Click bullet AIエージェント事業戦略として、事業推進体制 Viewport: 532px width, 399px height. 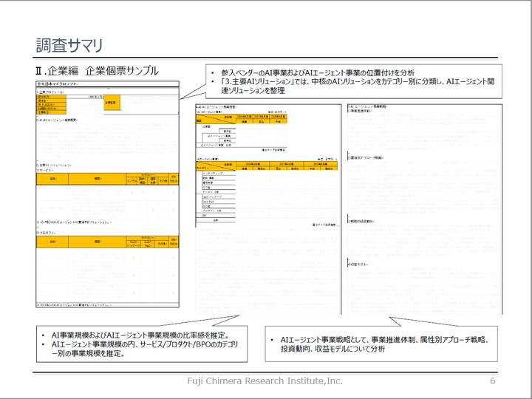tap(384, 344)
